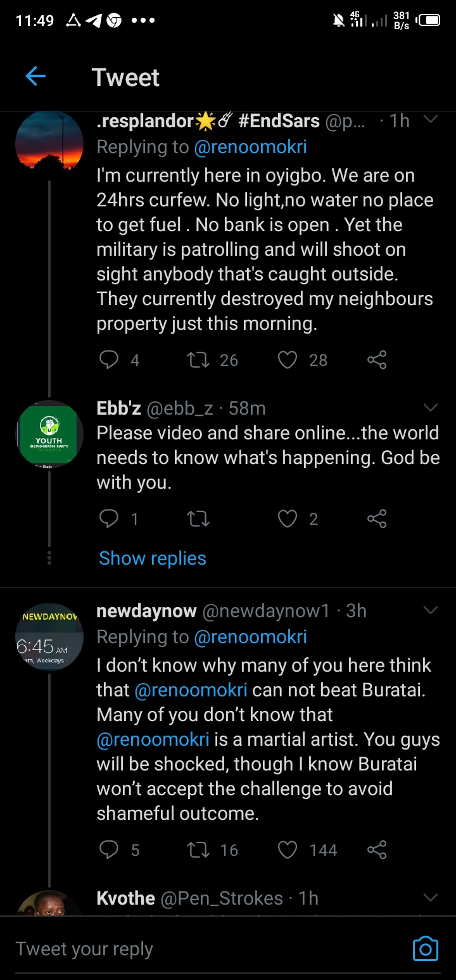Retweet newdaynow's martial artist tweet
The height and width of the screenshot is (980, 456).
point(198,850)
